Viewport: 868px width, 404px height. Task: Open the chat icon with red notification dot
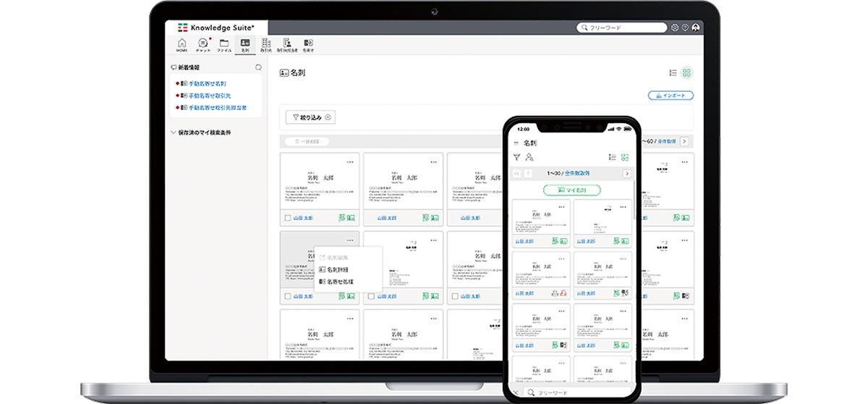(x=203, y=45)
